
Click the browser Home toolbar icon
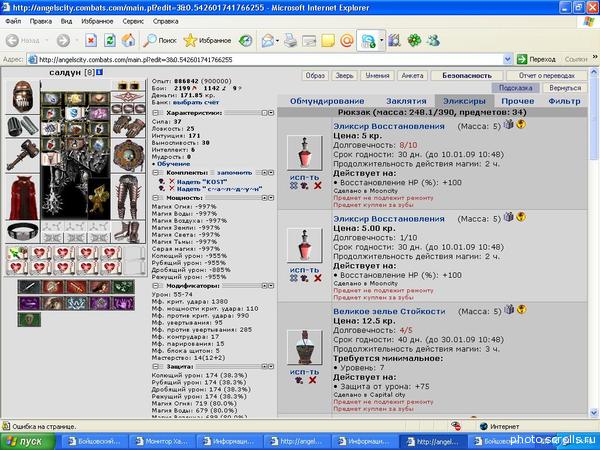[x=128, y=40]
